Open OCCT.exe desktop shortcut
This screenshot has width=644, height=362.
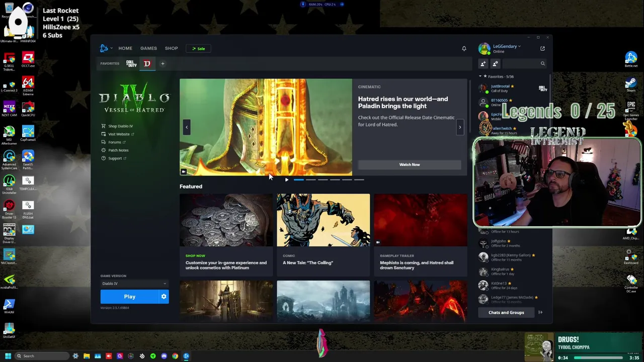(x=28, y=59)
